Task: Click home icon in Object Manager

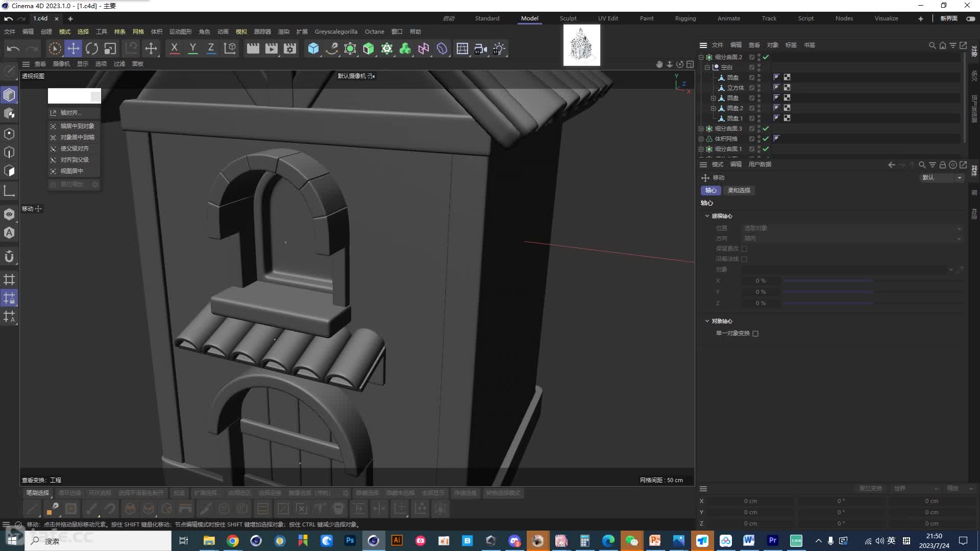Action: pyautogui.click(x=942, y=45)
